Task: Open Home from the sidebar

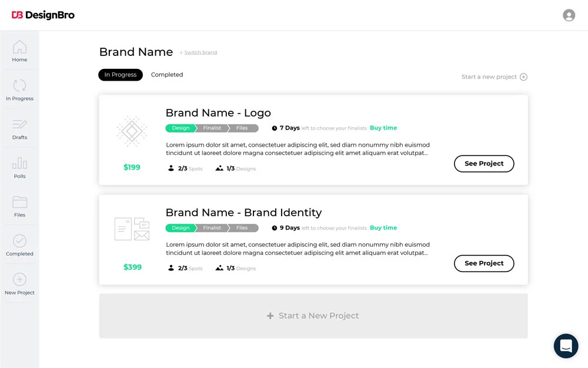Action: pos(19,51)
